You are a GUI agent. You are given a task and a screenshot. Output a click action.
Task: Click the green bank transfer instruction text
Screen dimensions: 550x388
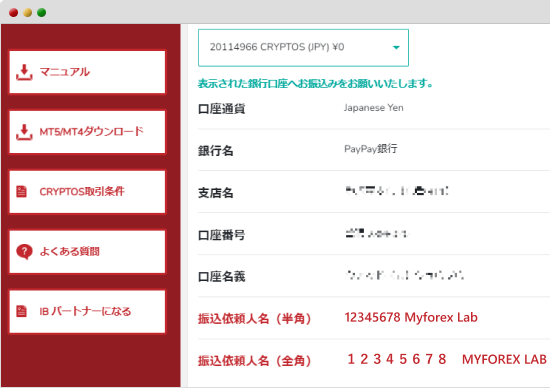(x=315, y=84)
